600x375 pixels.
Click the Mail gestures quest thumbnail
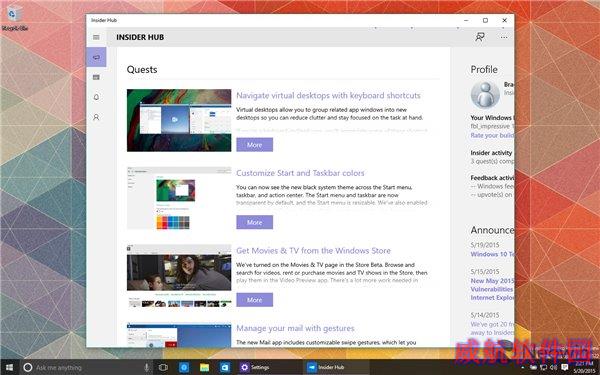(x=179, y=335)
